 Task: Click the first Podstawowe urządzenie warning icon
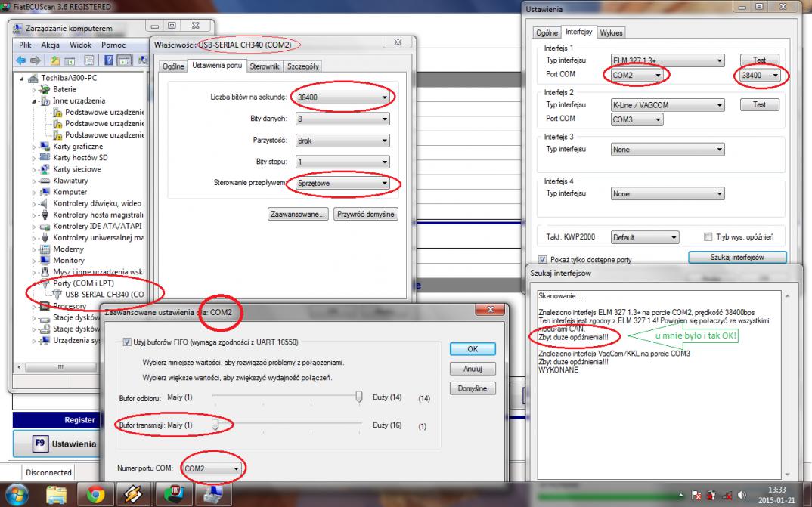point(57,113)
